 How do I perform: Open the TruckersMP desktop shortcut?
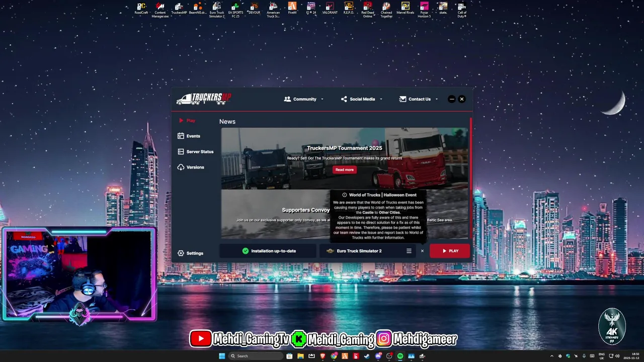pos(179,9)
